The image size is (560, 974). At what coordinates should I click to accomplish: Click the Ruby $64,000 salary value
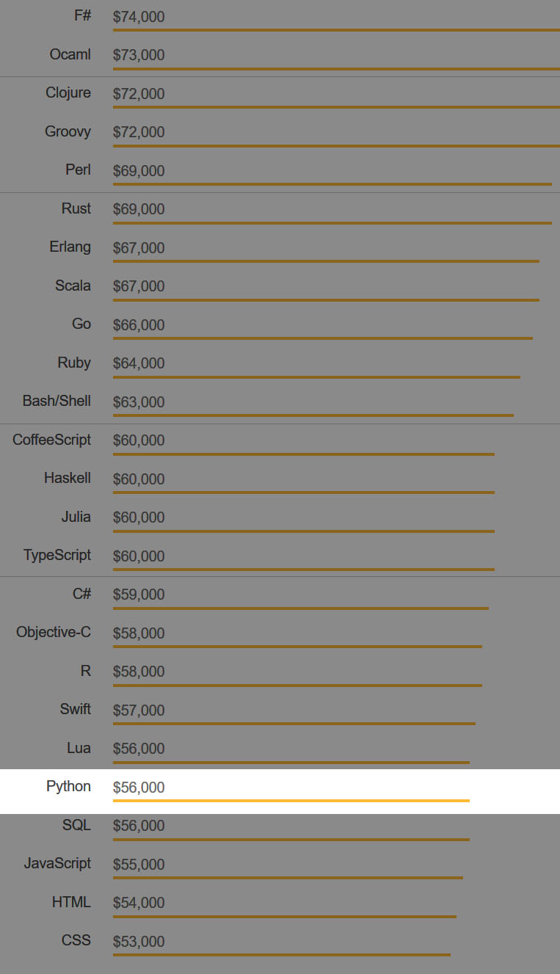pos(139,363)
